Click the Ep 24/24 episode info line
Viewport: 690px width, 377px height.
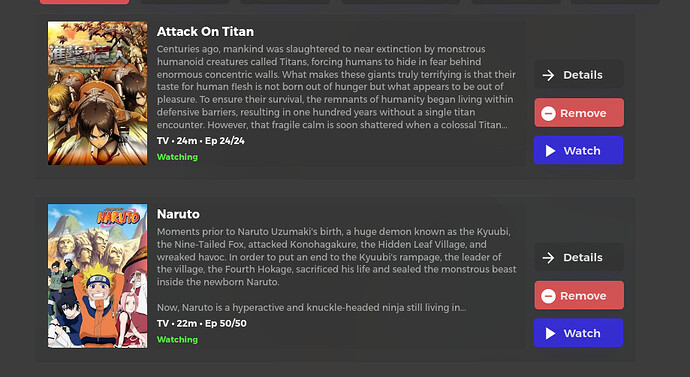[201, 141]
